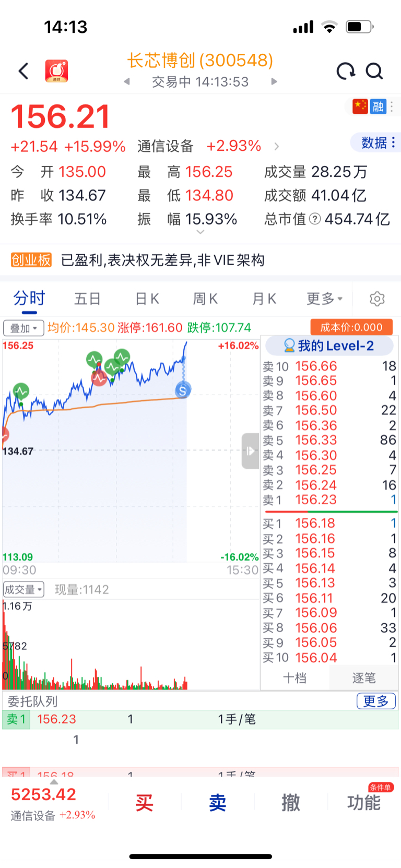Screen dimensions: 401x868
Task: Tap the 买1 price 156.18
Action: point(315,523)
